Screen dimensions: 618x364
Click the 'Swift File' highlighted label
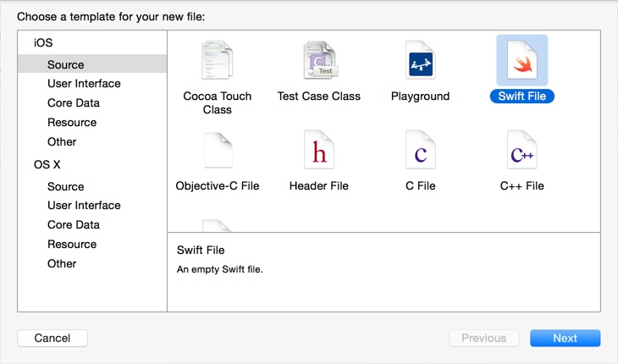(521, 97)
